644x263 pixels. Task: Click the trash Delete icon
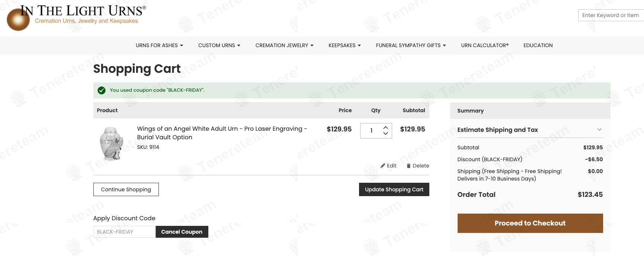pos(408,166)
